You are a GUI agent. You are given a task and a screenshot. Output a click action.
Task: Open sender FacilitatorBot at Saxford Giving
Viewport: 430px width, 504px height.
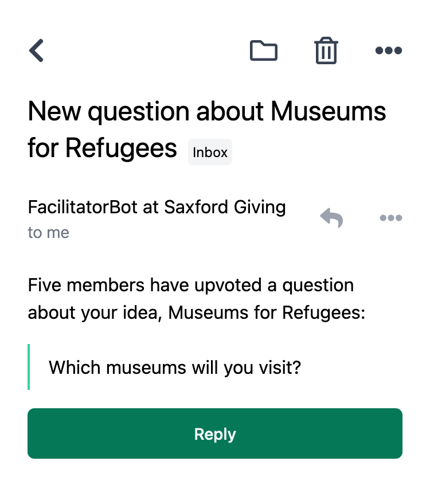(x=157, y=206)
